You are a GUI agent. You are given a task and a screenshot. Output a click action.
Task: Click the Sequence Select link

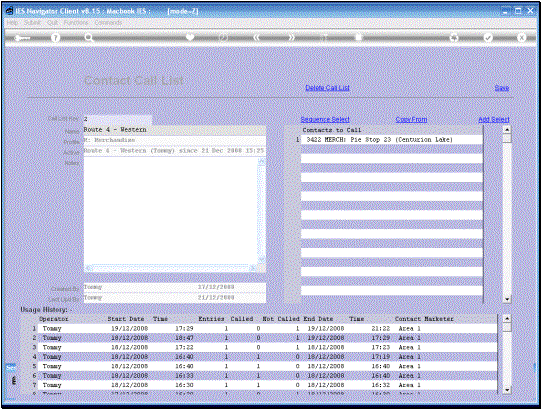pos(325,119)
